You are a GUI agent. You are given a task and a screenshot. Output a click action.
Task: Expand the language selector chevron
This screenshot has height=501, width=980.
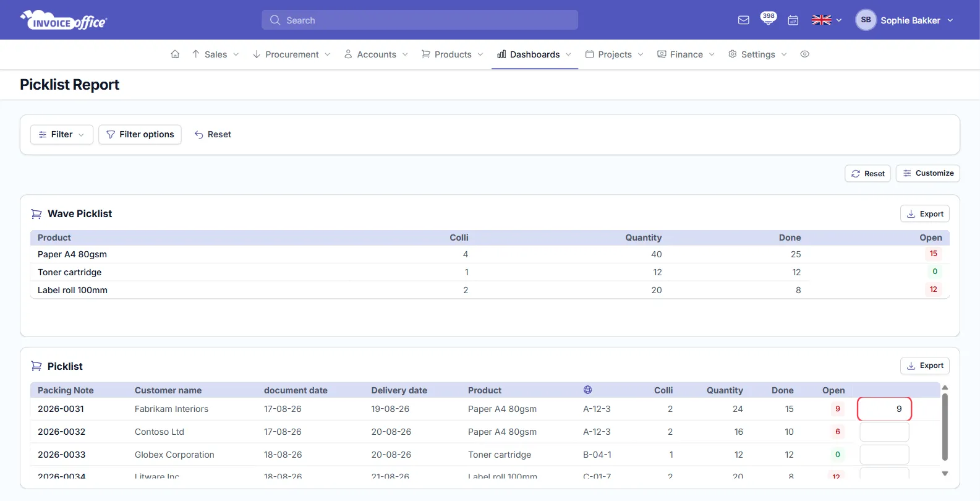pos(839,20)
